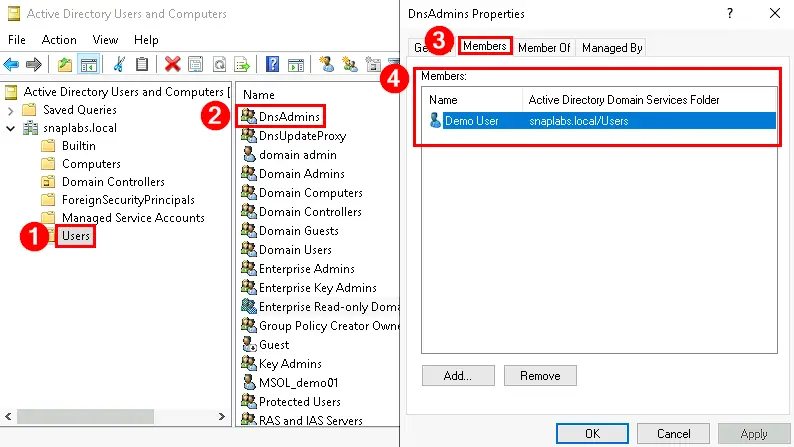Click the dialog help question mark
This screenshot has height=447, width=794.
730,14
